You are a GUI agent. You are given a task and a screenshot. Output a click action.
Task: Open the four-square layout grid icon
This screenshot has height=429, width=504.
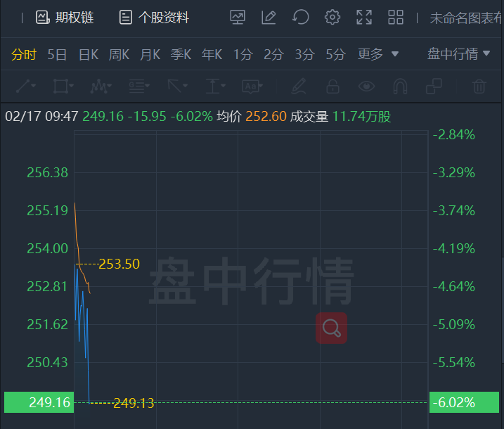click(396, 17)
